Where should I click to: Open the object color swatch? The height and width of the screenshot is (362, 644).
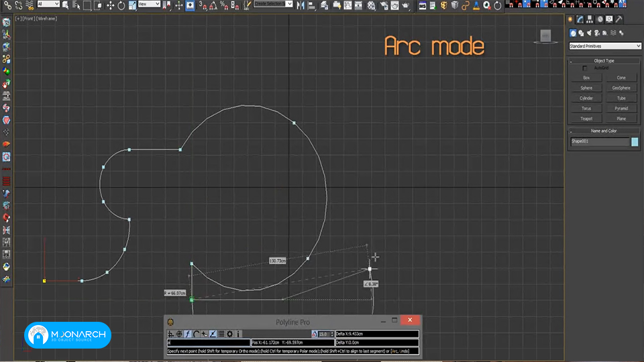635,141
